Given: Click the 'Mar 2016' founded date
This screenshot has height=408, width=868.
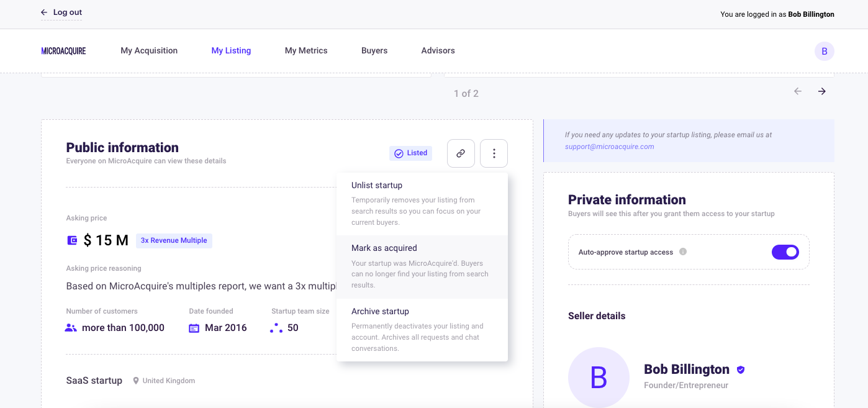Looking at the screenshot, I should 226,328.
